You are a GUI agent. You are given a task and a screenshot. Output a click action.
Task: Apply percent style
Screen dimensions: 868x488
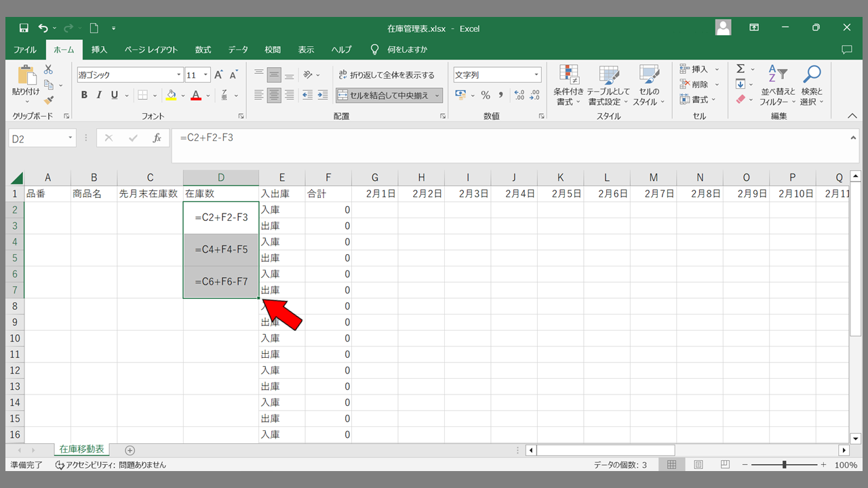click(x=486, y=95)
